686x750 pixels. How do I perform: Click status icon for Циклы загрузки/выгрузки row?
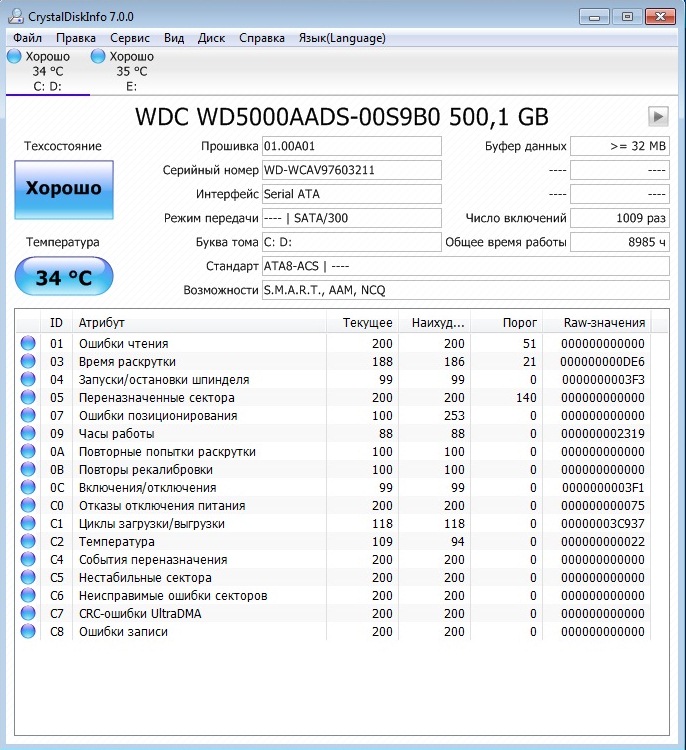click(x=28, y=523)
